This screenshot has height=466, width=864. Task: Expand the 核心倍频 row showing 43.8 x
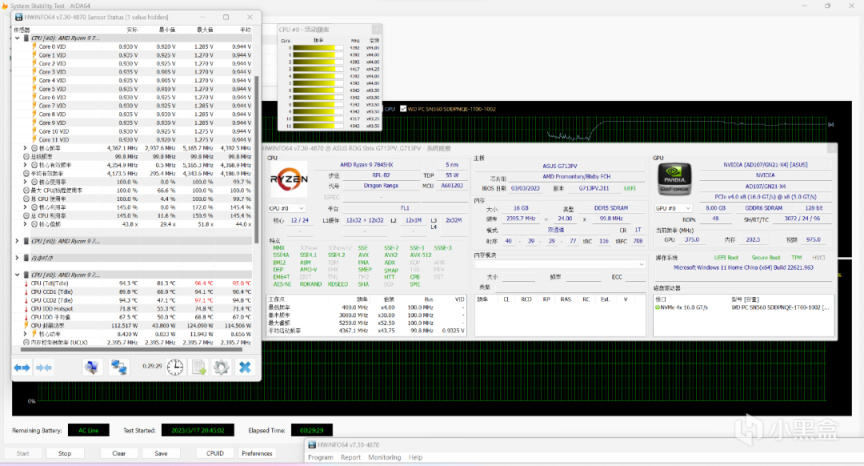tap(25, 224)
